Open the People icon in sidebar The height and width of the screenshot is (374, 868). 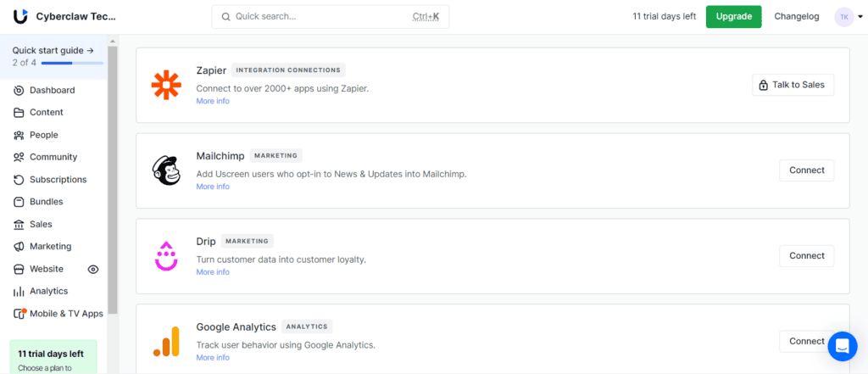[19, 135]
